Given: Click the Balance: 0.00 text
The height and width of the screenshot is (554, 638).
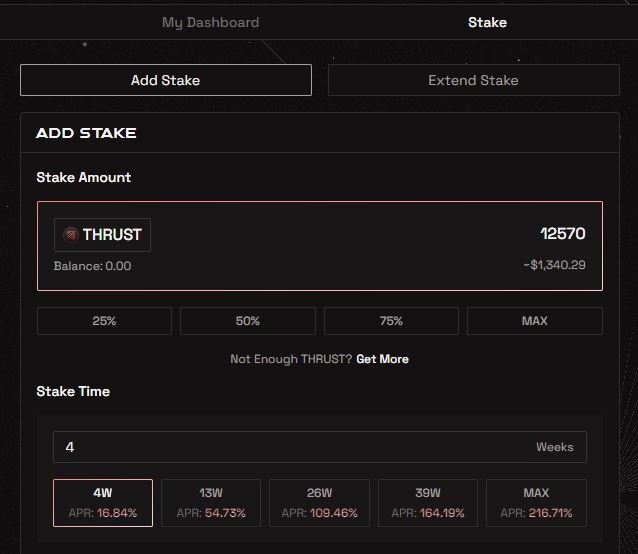Looking at the screenshot, I should (x=92, y=266).
